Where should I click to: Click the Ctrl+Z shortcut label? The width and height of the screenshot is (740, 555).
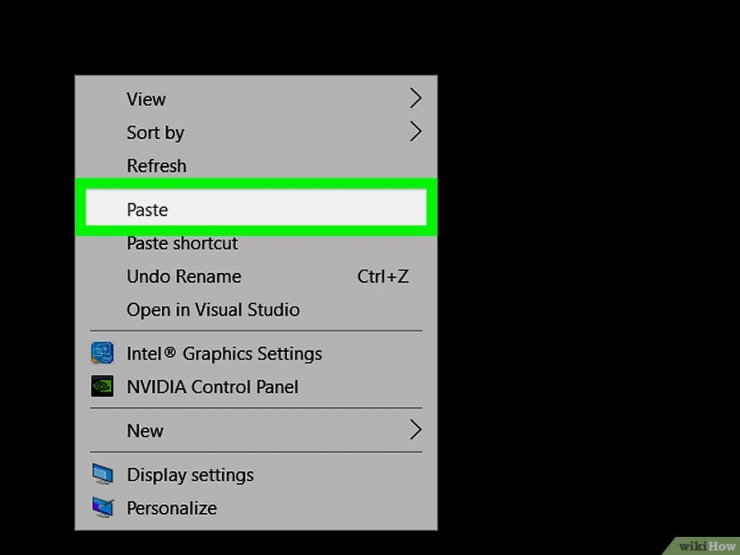coord(383,276)
